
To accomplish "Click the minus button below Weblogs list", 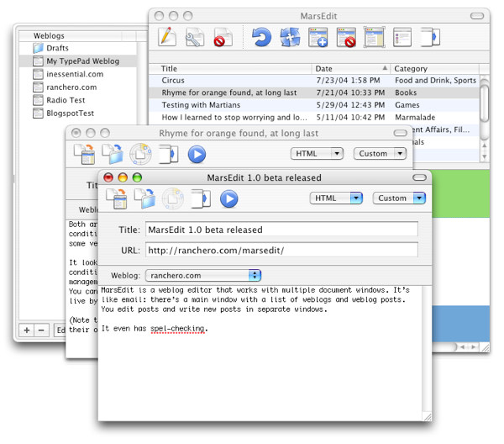I will pyautogui.click(x=41, y=330).
